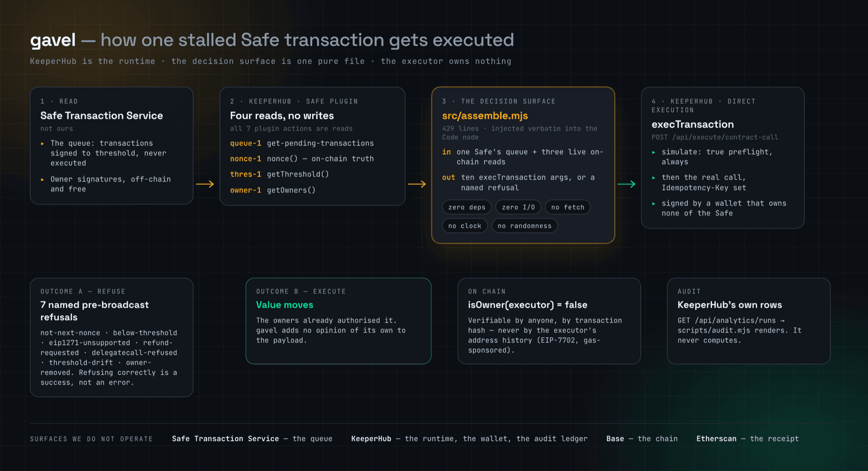The width and height of the screenshot is (868, 471).
Task: Click '3 · THE DECISION SURFACE' label
Action: pyautogui.click(x=499, y=101)
